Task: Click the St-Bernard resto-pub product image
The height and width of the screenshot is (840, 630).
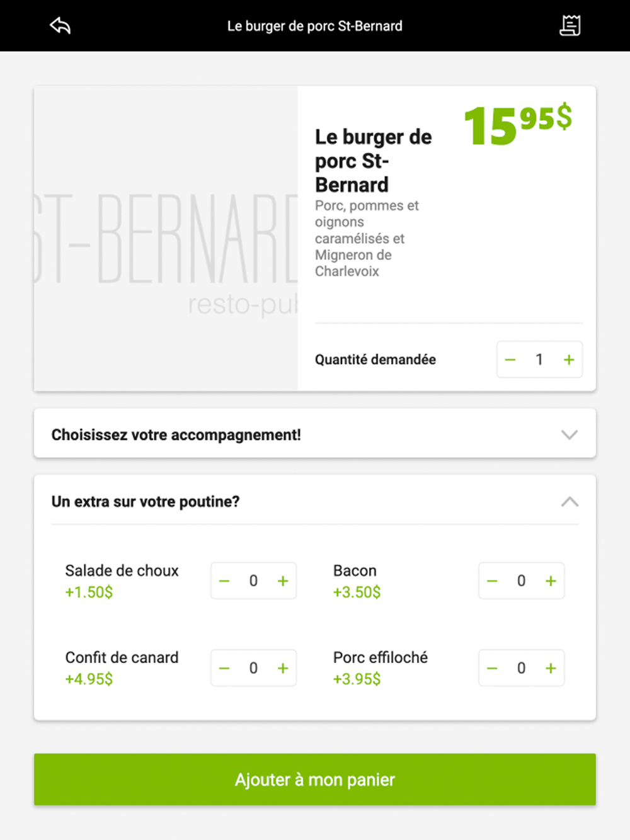Action: coord(166,239)
